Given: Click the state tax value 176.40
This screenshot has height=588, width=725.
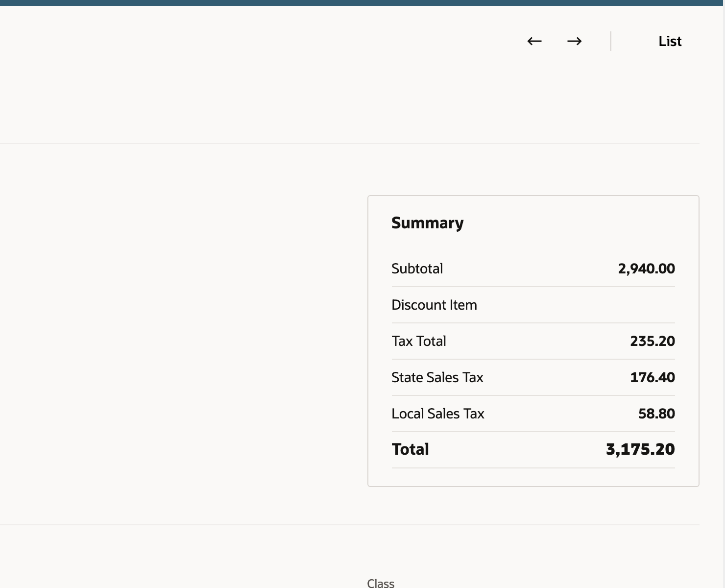Looking at the screenshot, I should pos(652,377).
